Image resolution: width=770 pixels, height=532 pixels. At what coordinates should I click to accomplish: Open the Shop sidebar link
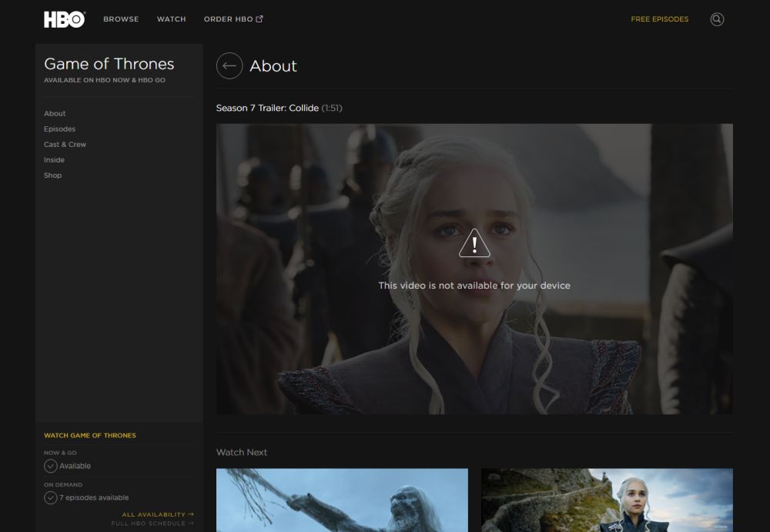(x=52, y=176)
